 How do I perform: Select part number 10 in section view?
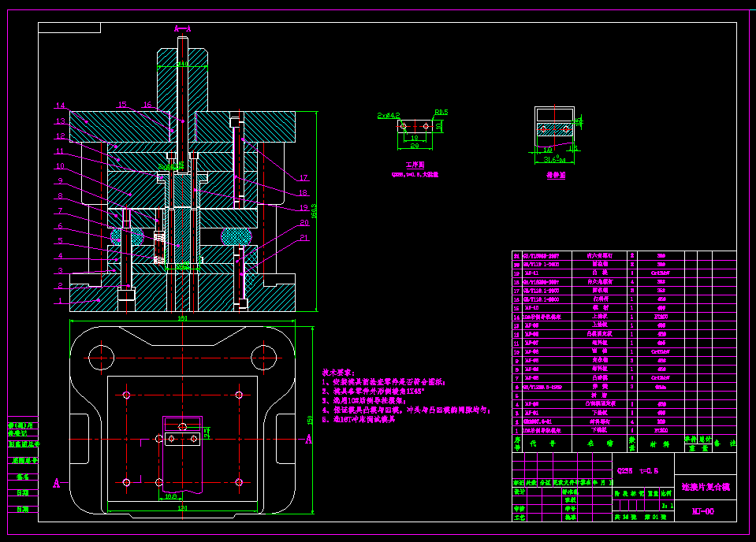[x=60, y=166]
